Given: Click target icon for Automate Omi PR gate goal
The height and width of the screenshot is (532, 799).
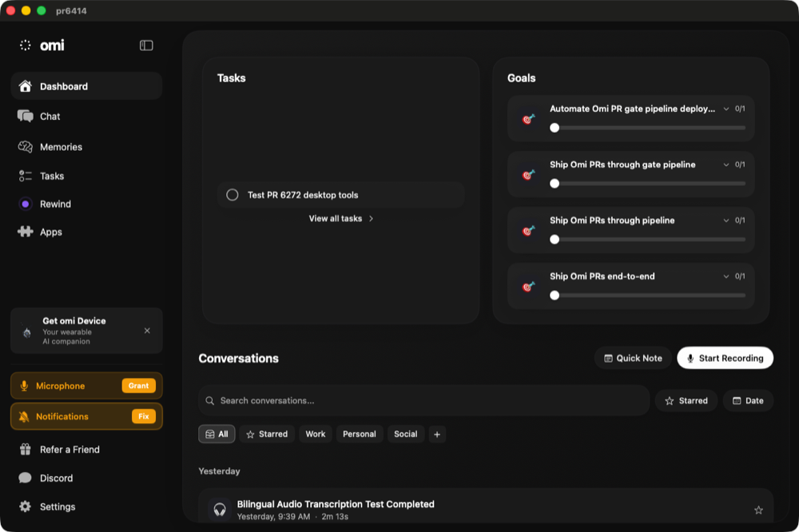Looking at the screenshot, I should (x=528, y=119).
